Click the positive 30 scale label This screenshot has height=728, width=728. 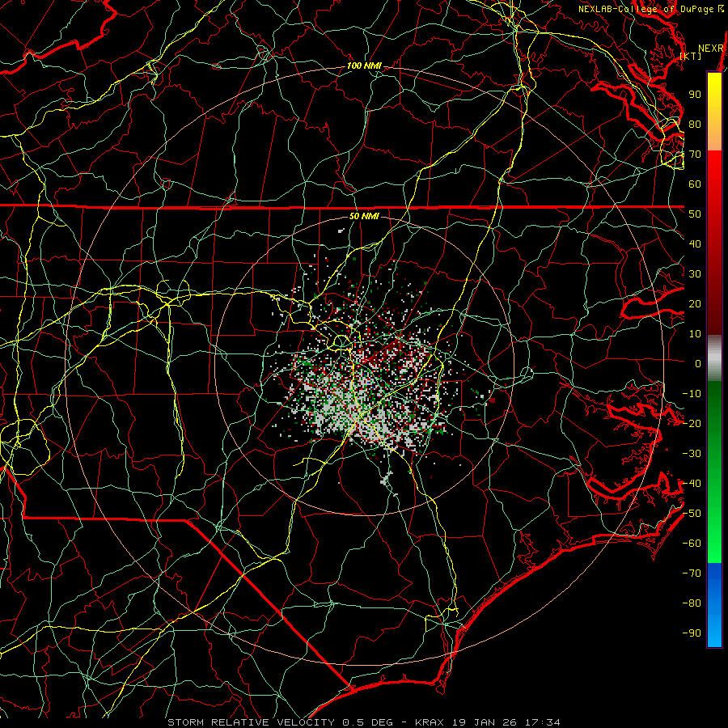coord(695,274)
